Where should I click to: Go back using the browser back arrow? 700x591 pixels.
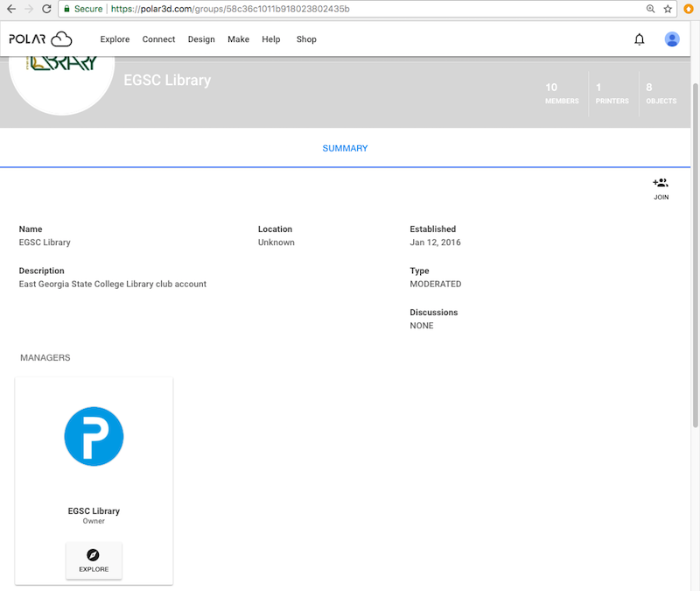(11, 9)
